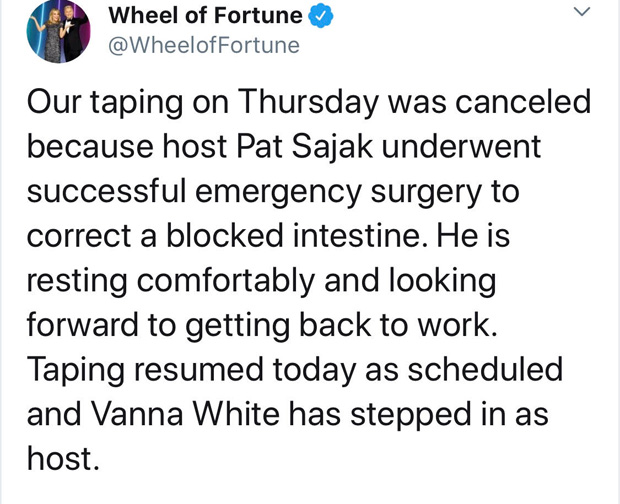Click the Wheel of Fortune display name

tap(204, 16)
